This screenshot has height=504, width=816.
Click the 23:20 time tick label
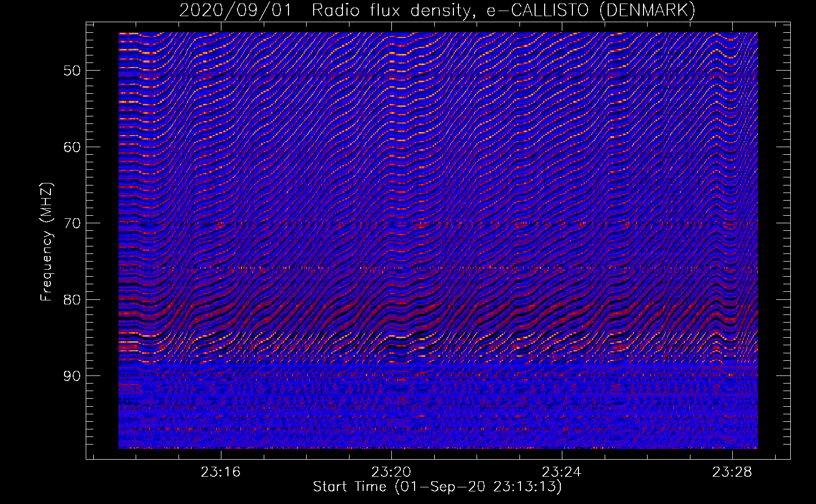tap(391, 472)
